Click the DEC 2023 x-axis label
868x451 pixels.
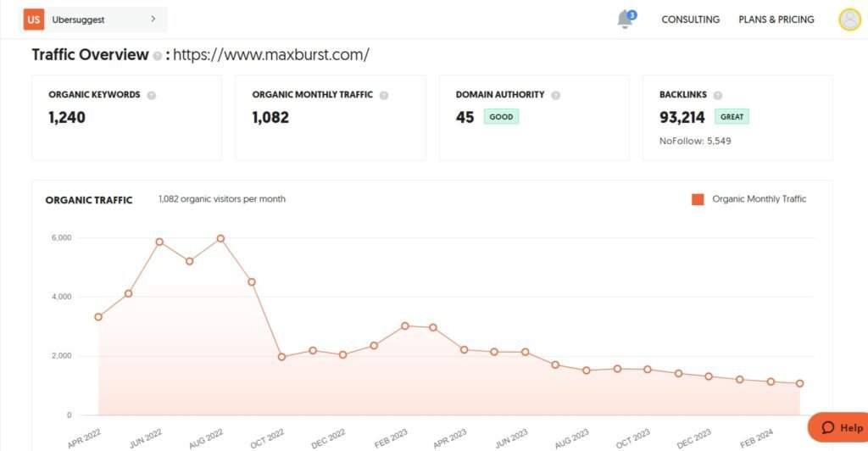click(x=693, y=438)
